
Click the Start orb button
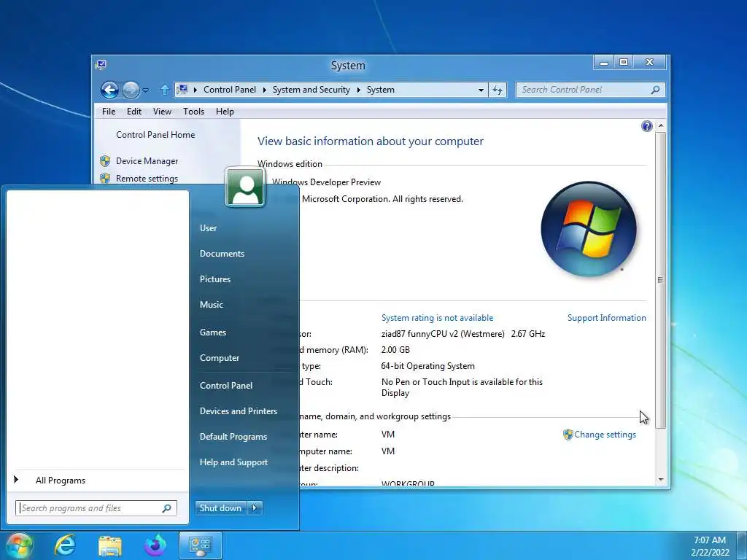(19, 545)
